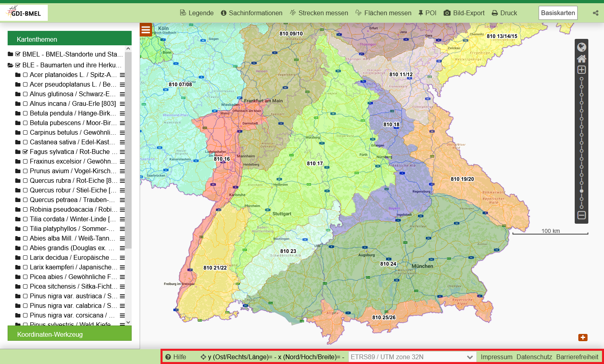The width and height of the screenshot is (604, 364).
Task: Open layer options for Fagus sylvatica
Action: [122, 152]
